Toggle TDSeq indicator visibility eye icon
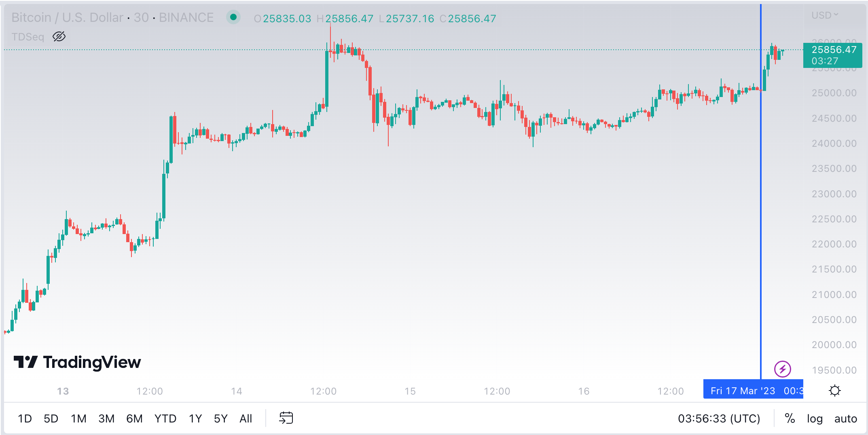The image size is (868, 435). [59, 37]
